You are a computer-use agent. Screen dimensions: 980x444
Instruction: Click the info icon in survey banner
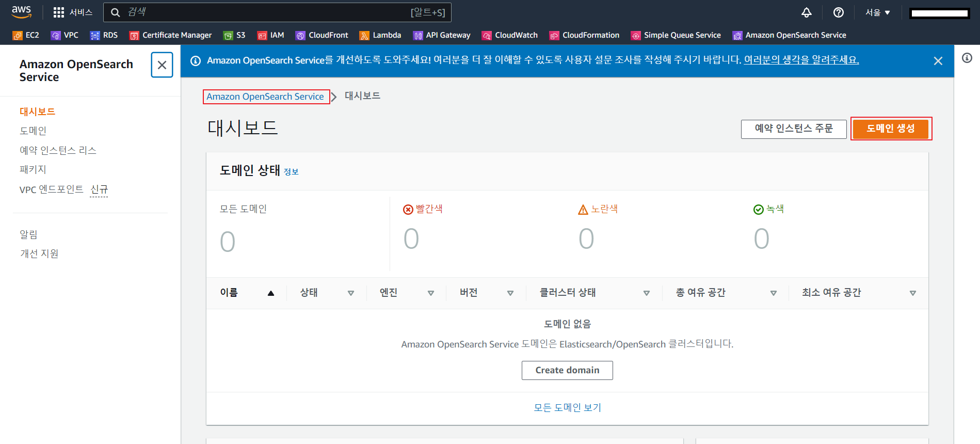[196, 61]
